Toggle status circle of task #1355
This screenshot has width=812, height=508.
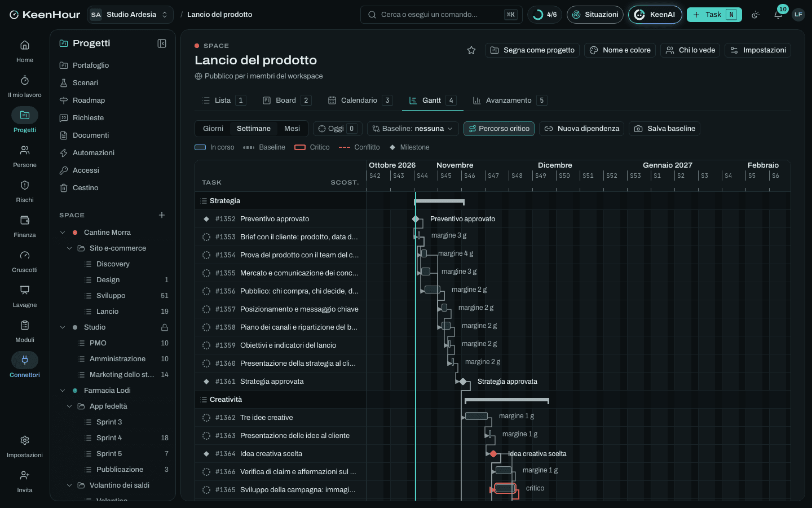(206, 273)
